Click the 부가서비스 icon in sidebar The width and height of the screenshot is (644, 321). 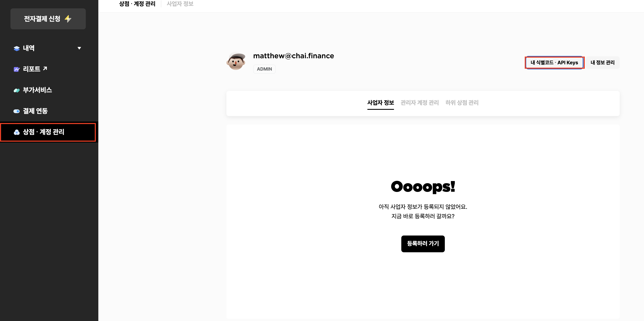click(17, 90)
